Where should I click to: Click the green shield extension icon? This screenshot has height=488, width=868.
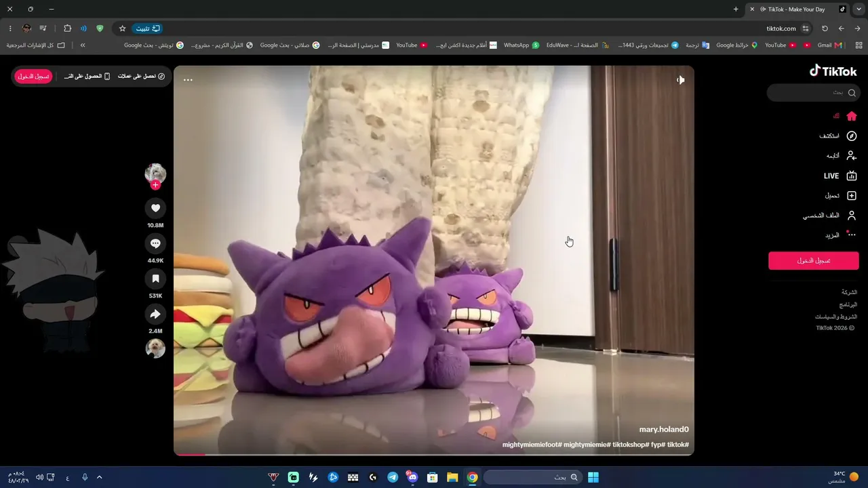(x=100, y=28)
